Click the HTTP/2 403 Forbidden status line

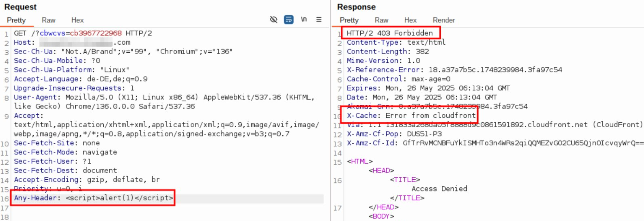(390, 33)
